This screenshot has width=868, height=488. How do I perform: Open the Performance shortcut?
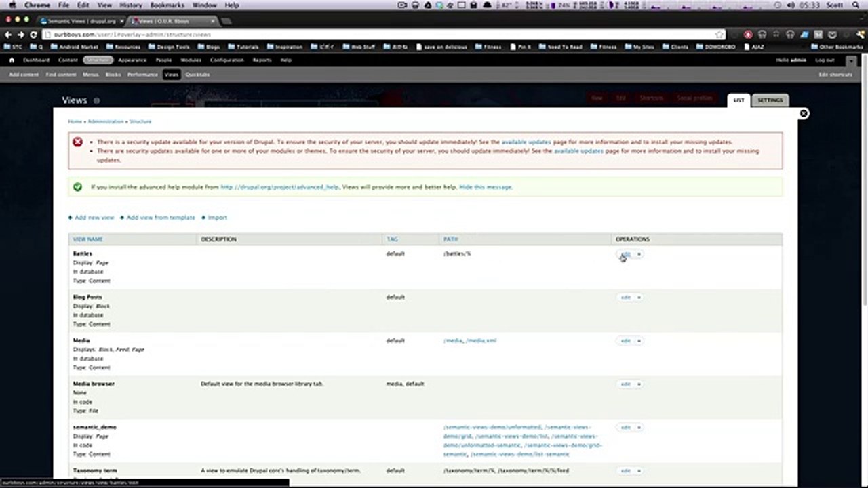pyautogui.click(x=142, y=75)
